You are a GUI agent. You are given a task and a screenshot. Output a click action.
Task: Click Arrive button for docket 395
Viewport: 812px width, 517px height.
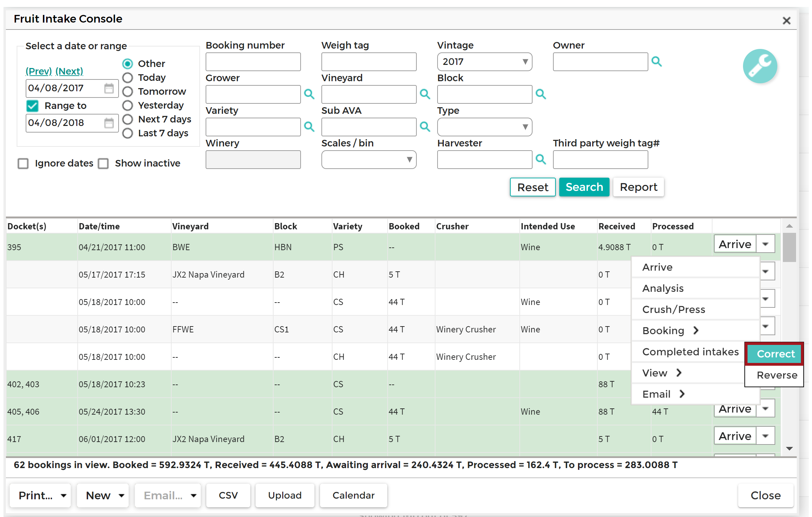pos(735,244)
